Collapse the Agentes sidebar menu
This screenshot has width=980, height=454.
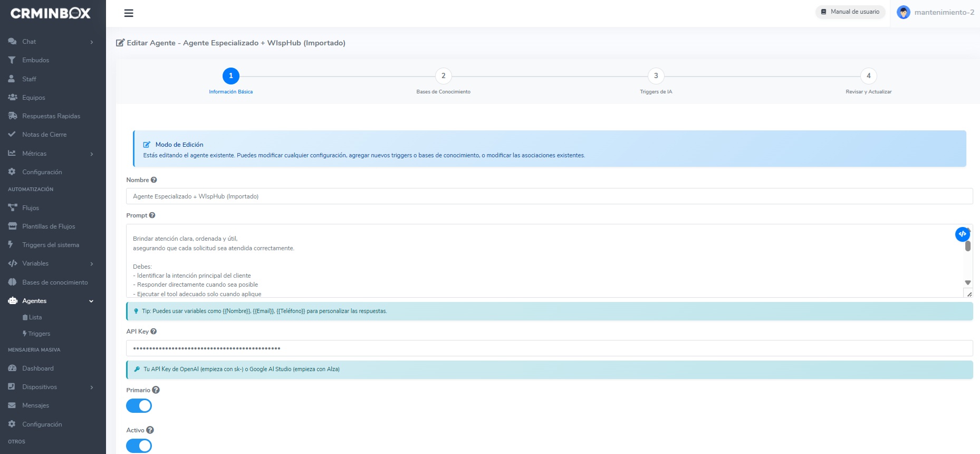[91, 301]
